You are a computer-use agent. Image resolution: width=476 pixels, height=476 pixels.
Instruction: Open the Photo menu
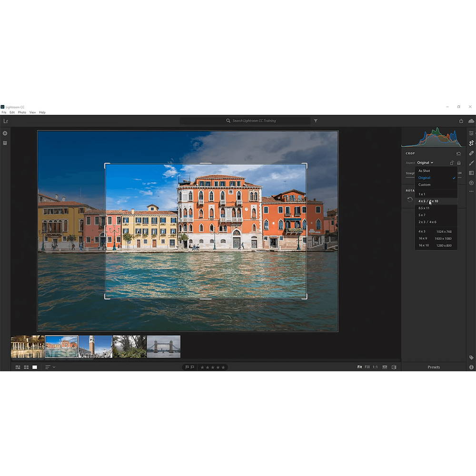coord(22,112)
